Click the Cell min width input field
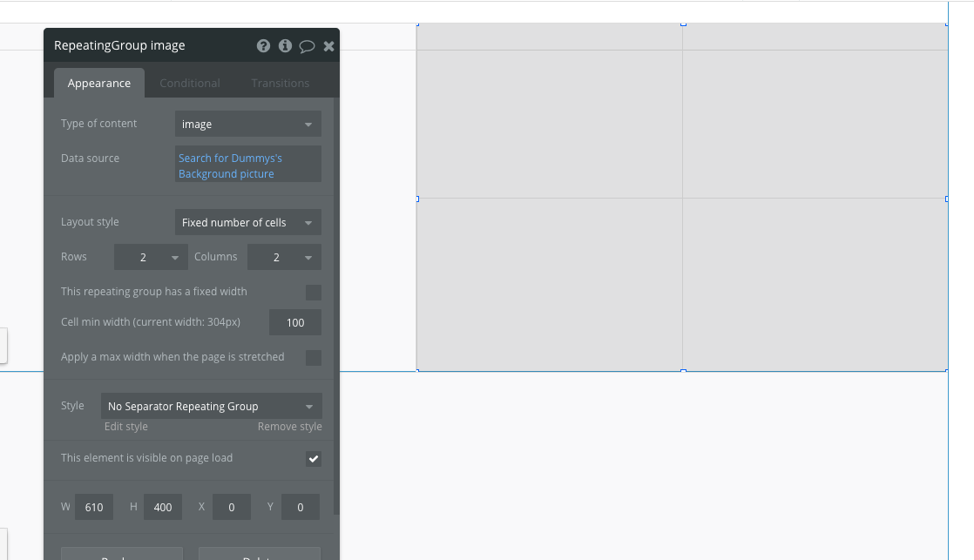This screenshot has width=974, height=560. point(295,323)
